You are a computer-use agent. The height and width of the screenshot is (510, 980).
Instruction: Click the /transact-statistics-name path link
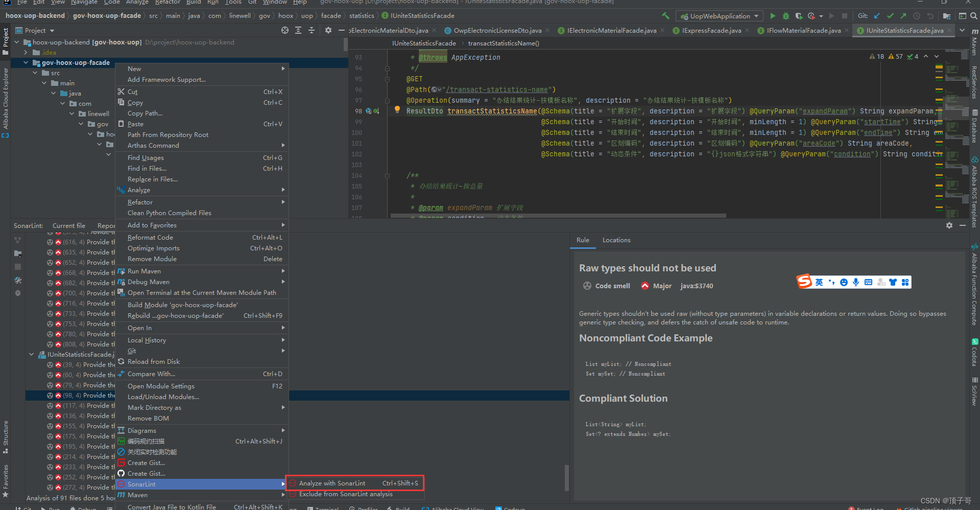click(497, 89)
